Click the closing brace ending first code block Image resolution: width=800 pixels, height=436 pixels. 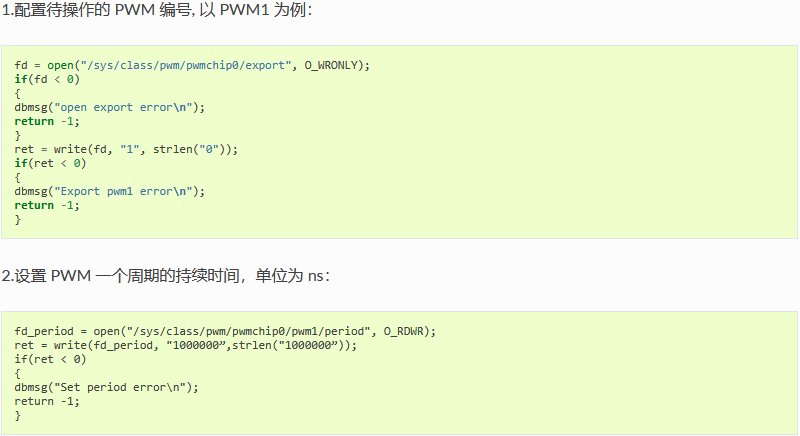18,220
